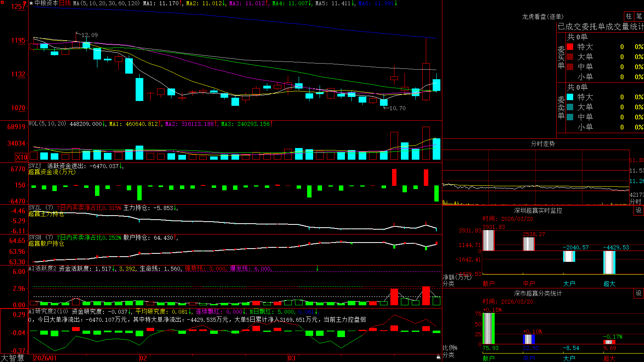644x362 pixels.
Task: Click the 已成交委托单成交量统计 header
Action: 600,27
